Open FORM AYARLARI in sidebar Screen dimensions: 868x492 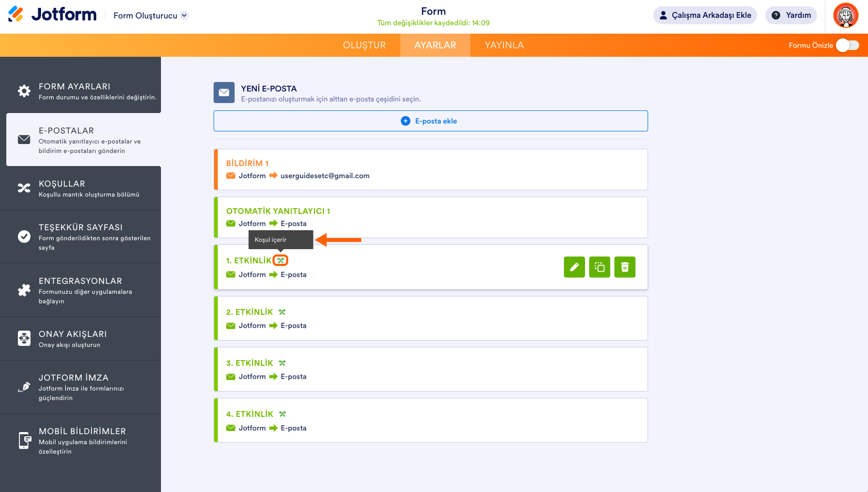pos(80,91)
